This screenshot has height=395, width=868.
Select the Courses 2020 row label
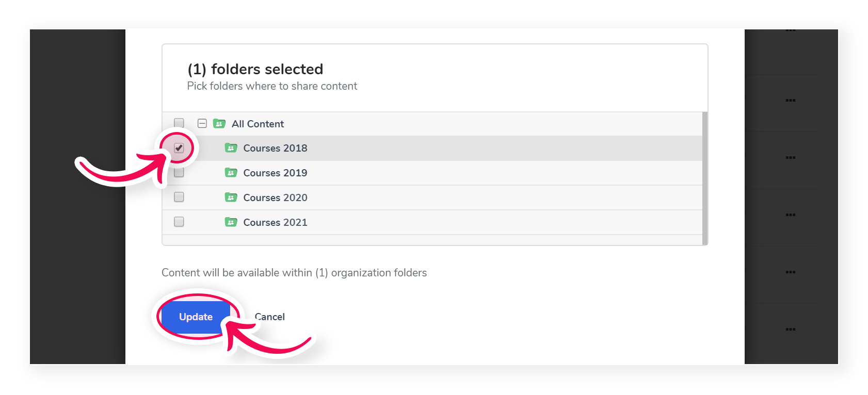point(275,197)
